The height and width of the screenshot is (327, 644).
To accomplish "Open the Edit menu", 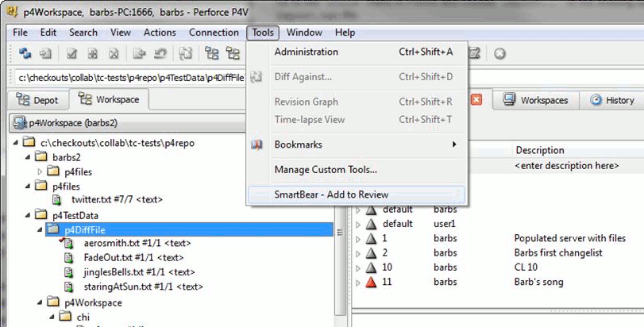I will 48,33.
